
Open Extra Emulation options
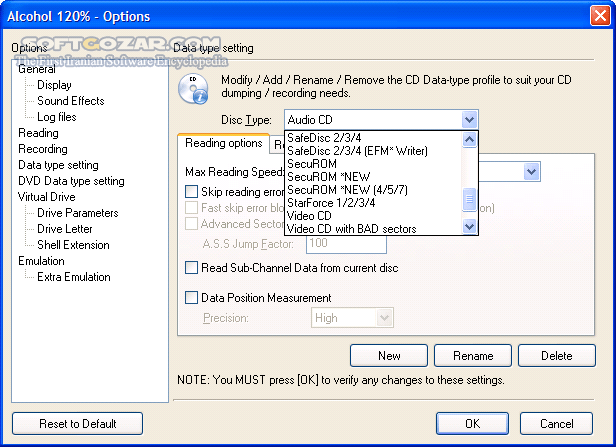click(x=73, y=277)
